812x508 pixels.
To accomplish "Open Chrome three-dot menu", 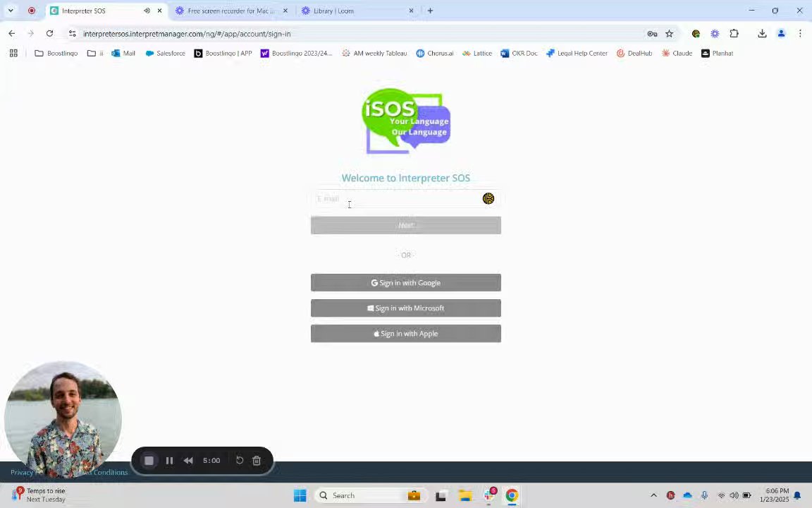I will click(x=800, y=34).
